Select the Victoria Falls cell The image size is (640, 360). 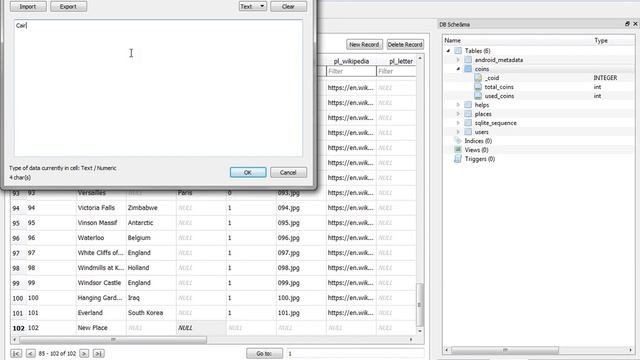tap(101, 208)
